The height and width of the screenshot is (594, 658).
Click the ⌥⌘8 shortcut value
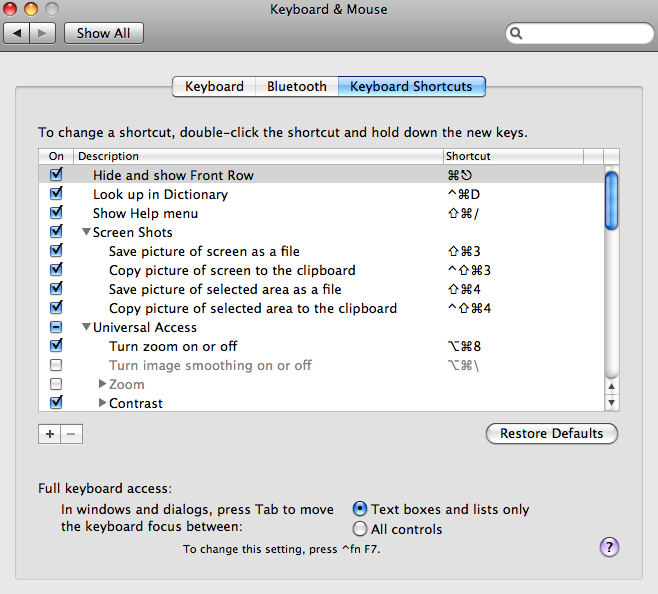coord(464,346)
